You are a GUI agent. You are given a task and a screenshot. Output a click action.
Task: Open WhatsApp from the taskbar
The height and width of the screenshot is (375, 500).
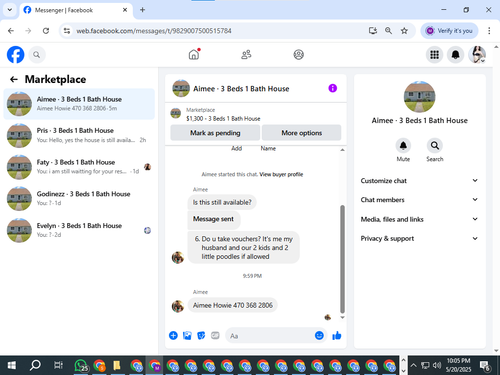pyautogui.click(x=81, y=365)
